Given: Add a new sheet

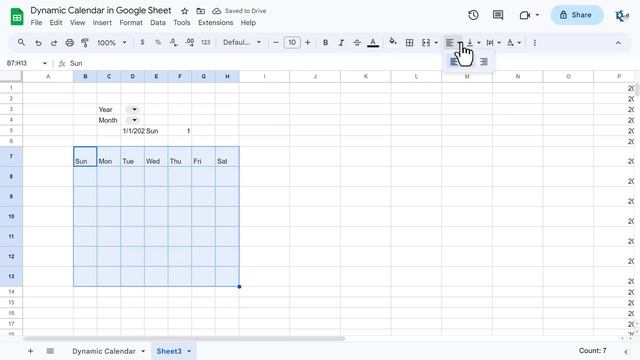Looking at the screenshot, I should pos(30,351).
